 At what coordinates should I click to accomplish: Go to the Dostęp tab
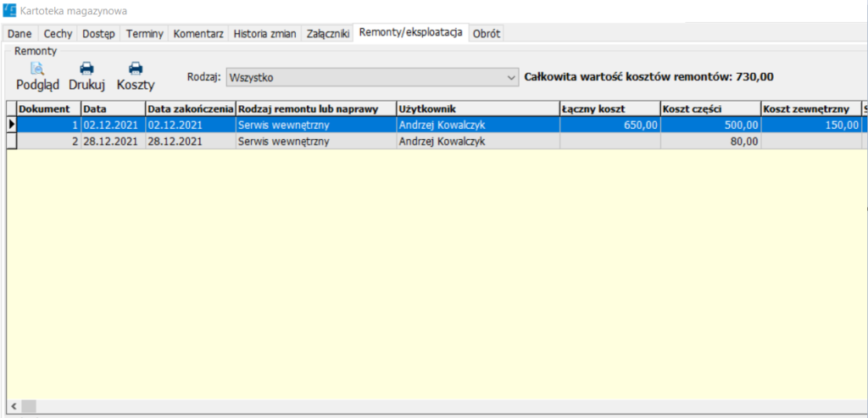pyautogui.click(x=98, y=34)
